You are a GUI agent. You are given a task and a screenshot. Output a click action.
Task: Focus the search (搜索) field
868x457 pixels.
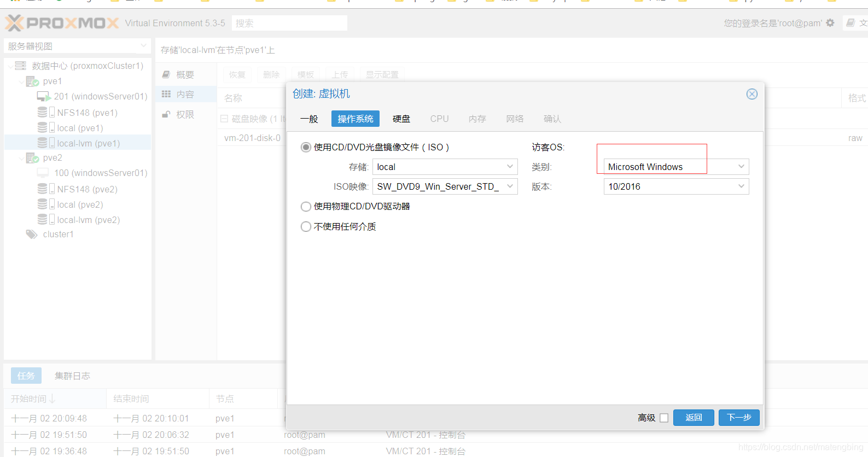tap(290, 23)
